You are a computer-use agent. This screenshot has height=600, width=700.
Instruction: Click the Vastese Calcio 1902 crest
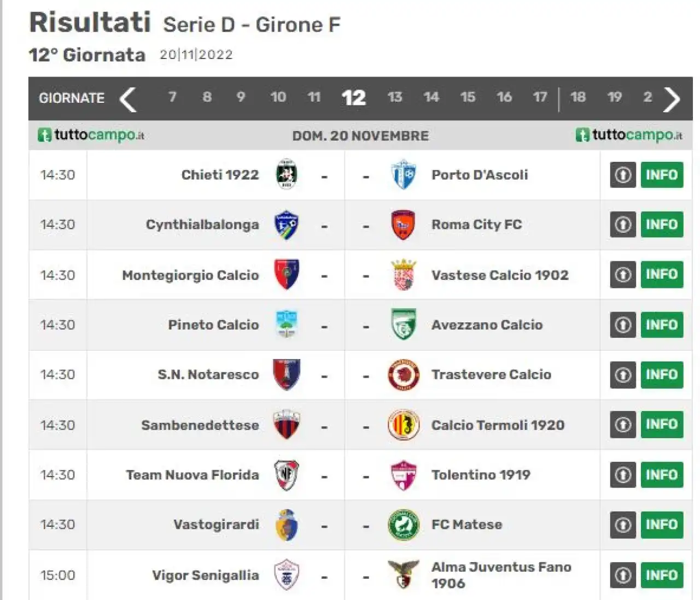(404, 275)
